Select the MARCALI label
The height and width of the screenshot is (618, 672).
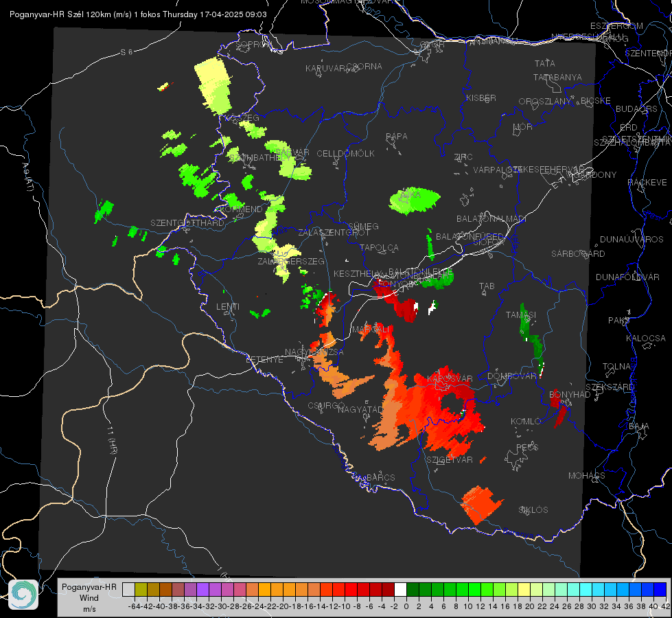[x=371, y=330]
